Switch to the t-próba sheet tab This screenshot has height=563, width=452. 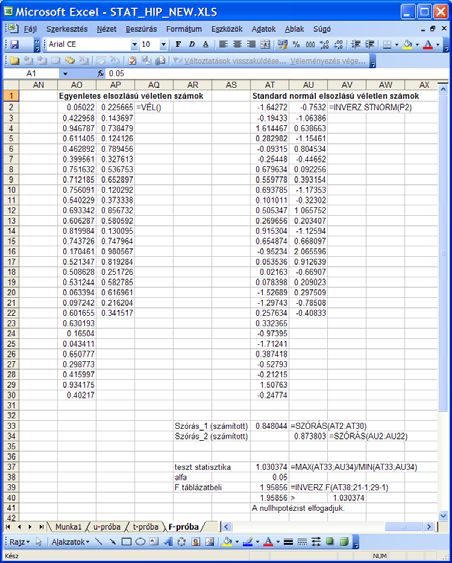click(145, 527)
